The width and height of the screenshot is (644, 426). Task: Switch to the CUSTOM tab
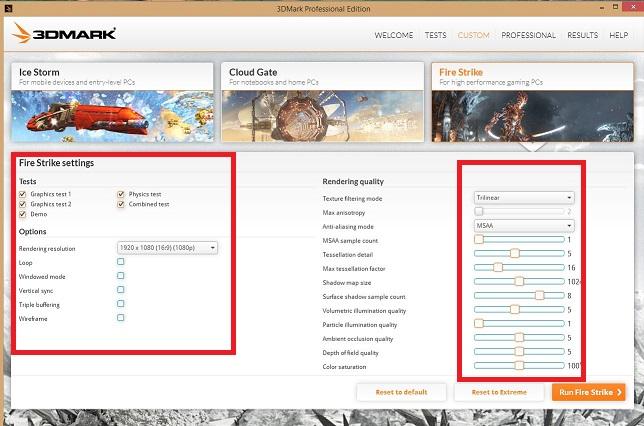[474, 35]
